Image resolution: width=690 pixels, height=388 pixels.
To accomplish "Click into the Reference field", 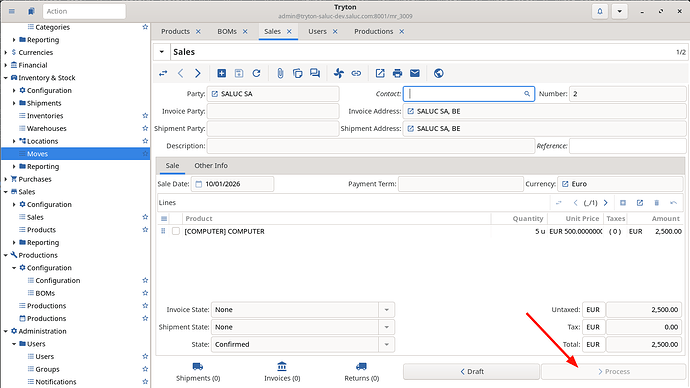I will pyautogui.click(x=627, y=146).
